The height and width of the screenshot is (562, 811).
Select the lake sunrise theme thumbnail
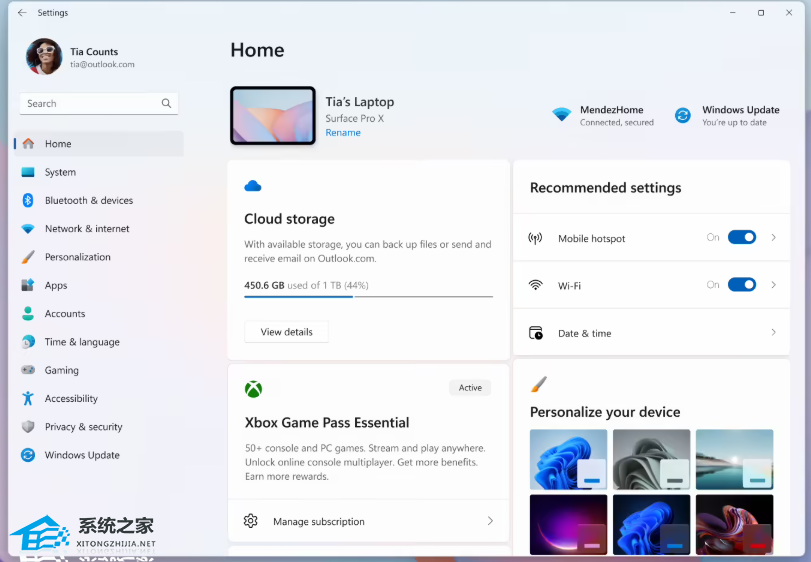[x=734, y=459]
